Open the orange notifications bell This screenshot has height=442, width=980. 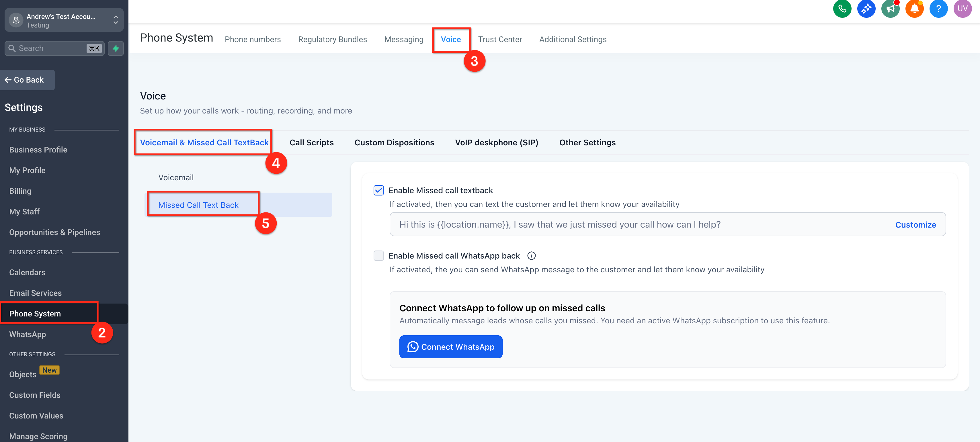point(914,9)
